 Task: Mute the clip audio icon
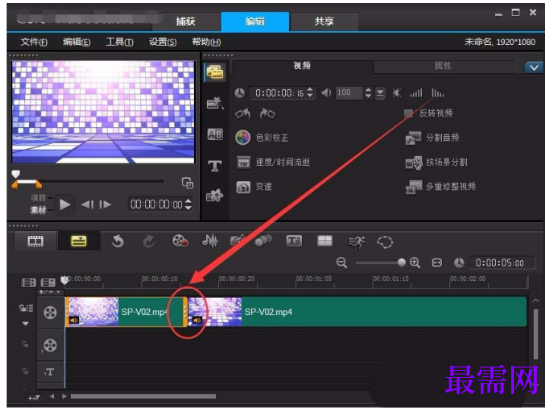(397, 93)
